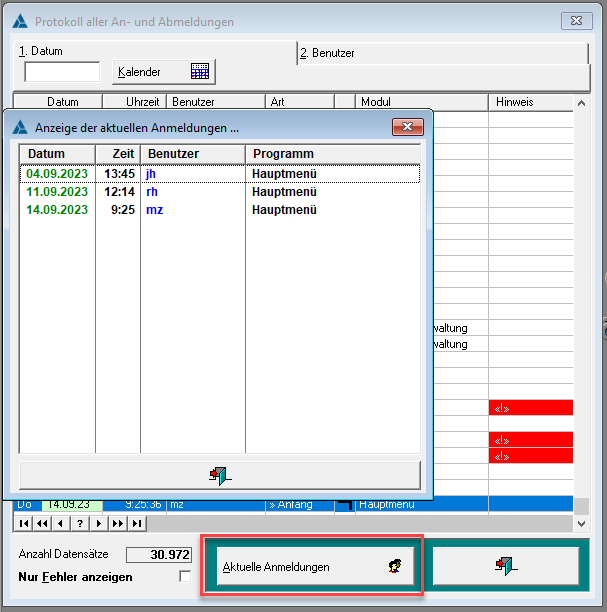607x612 pixels.
Task: Click into the Datum input field
Action: click(x=62, y=72)
